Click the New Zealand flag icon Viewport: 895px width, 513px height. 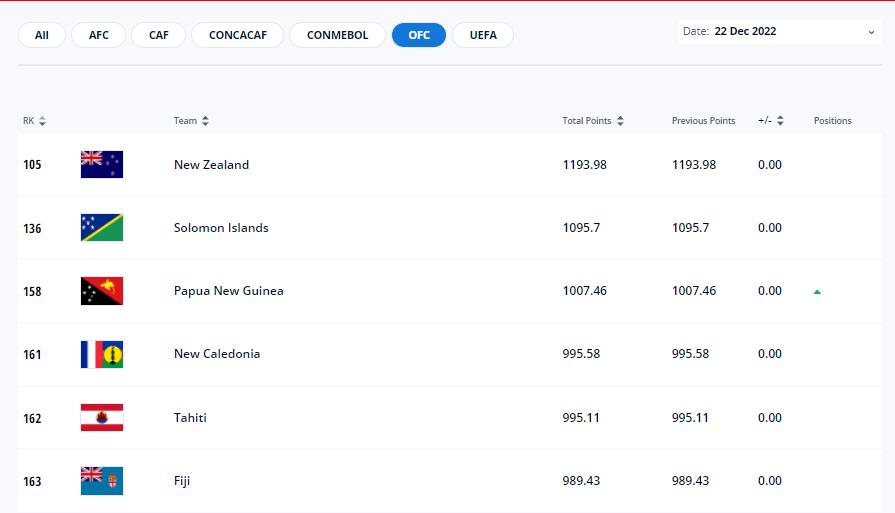pyautogui.click(x=101, y=165)
